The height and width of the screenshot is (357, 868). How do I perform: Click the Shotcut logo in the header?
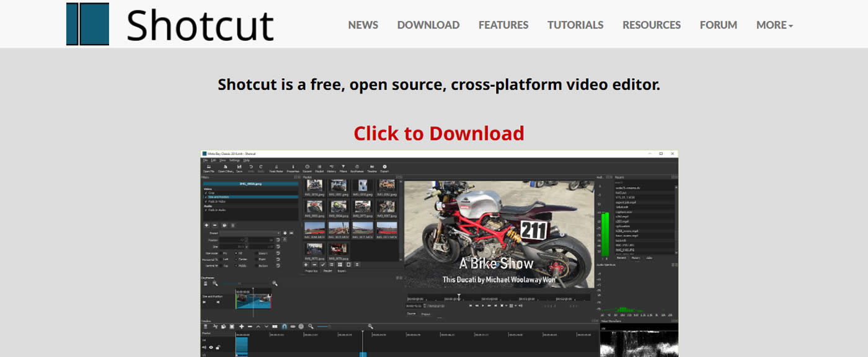(x=170, y=24)
